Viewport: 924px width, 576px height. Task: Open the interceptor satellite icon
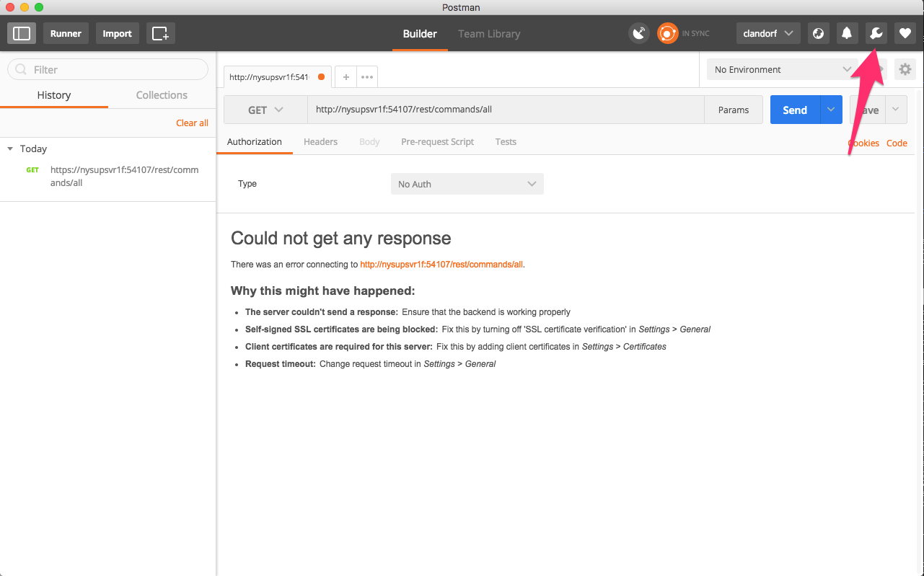[638, 33]
